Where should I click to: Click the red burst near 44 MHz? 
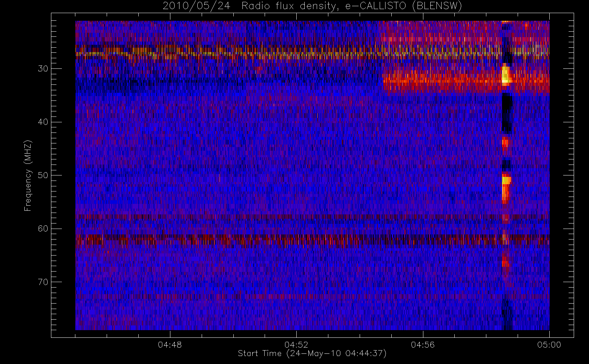coord(506,142)
